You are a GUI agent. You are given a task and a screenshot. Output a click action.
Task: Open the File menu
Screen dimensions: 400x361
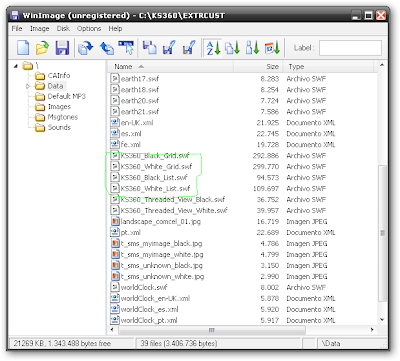[x=17, y=29]
